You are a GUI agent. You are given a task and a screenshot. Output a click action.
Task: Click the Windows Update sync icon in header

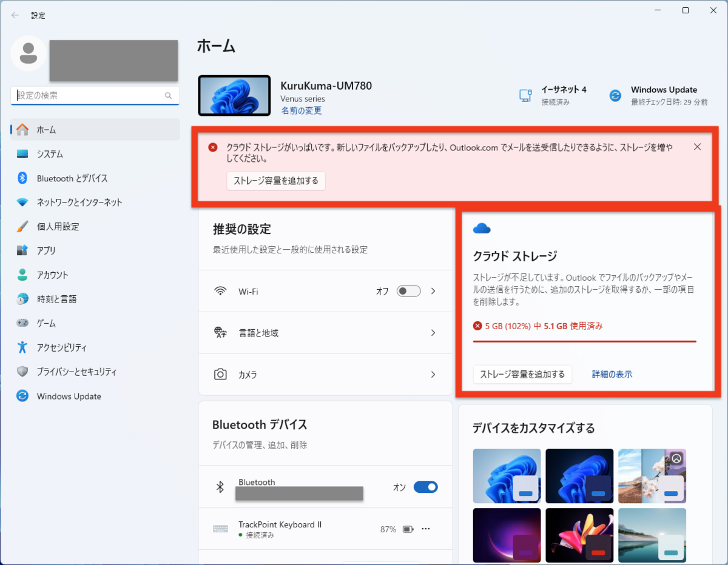click(615, 96)
